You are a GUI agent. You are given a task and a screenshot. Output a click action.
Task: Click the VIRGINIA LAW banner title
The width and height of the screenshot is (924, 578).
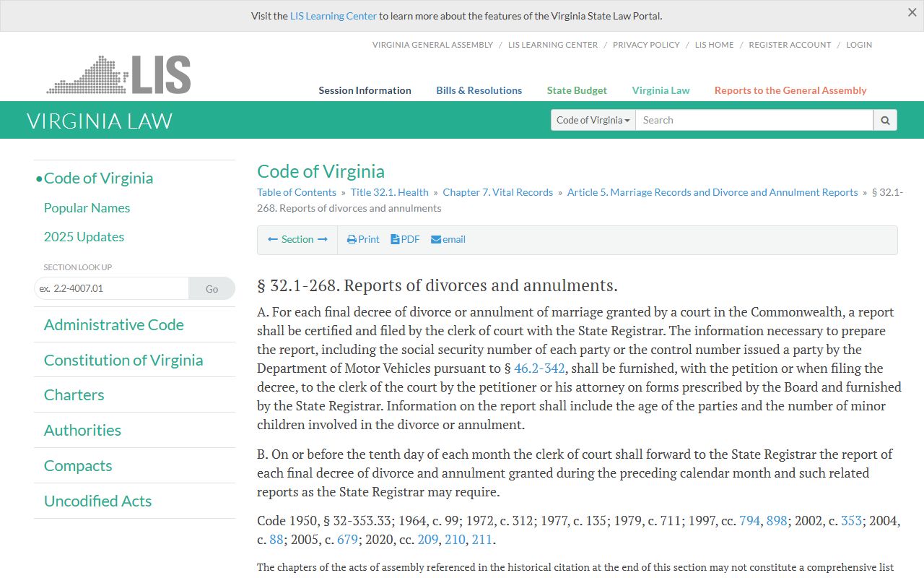100,121
